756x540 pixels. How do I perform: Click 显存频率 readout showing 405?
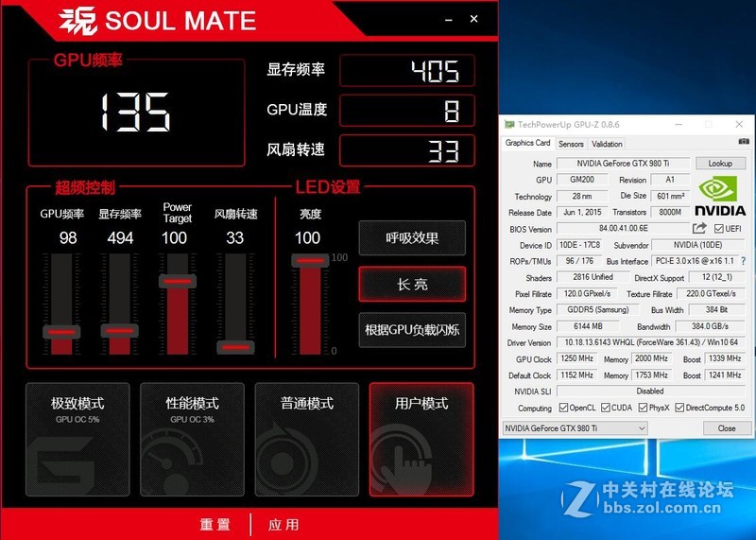(407, 71)
